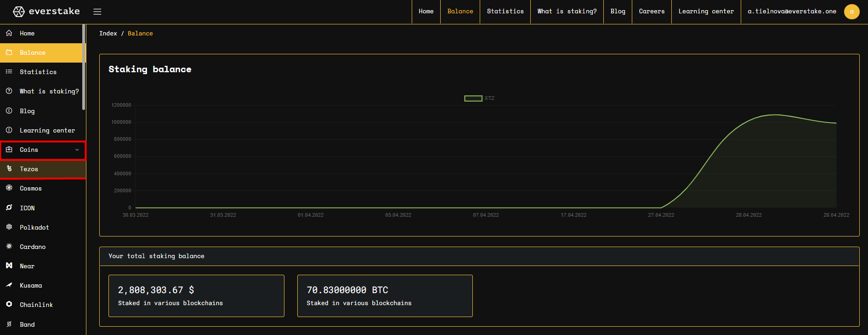Click the Chainlink coin icon

click(9, 305)
